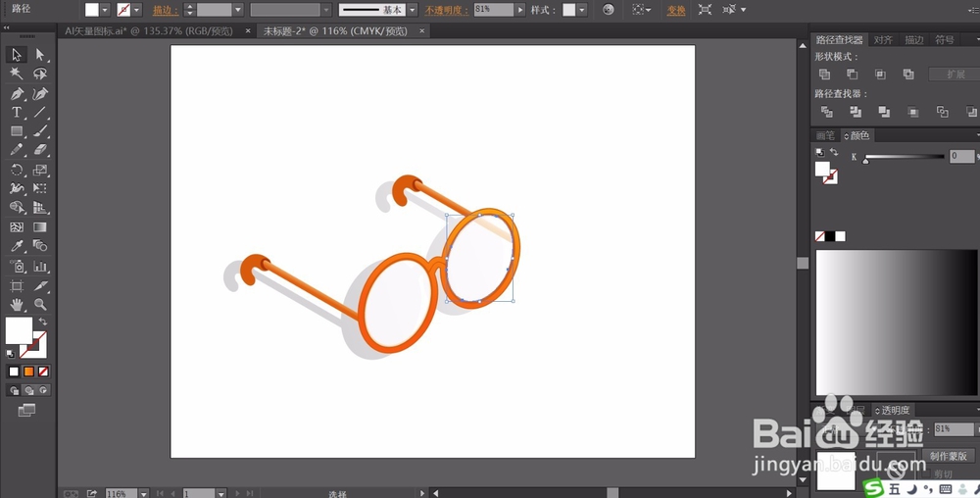
Task: Apply the Divide pathfinder
Action: click(x=826, y=112)
